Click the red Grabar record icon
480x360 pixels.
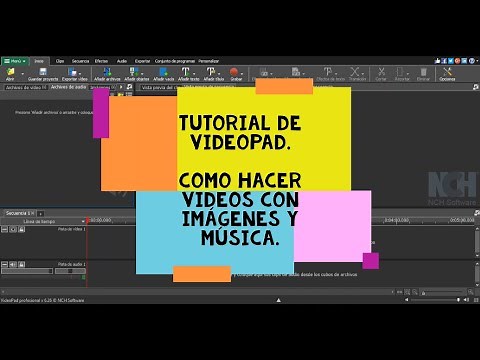(234, 72)
